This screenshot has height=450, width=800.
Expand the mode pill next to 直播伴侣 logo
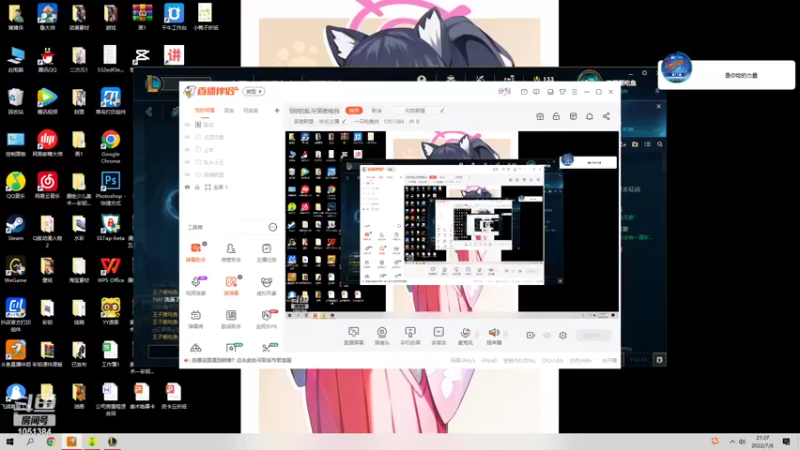coord(254,92)
